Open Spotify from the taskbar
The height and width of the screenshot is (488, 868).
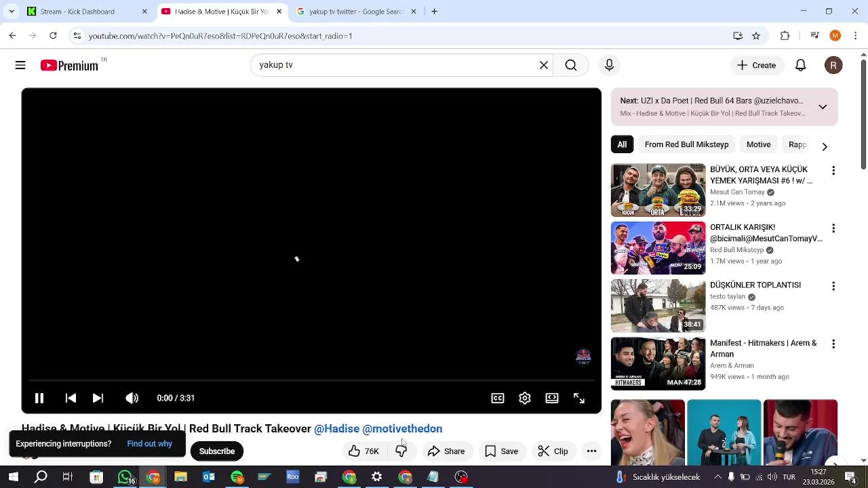(x=237, y=477)
